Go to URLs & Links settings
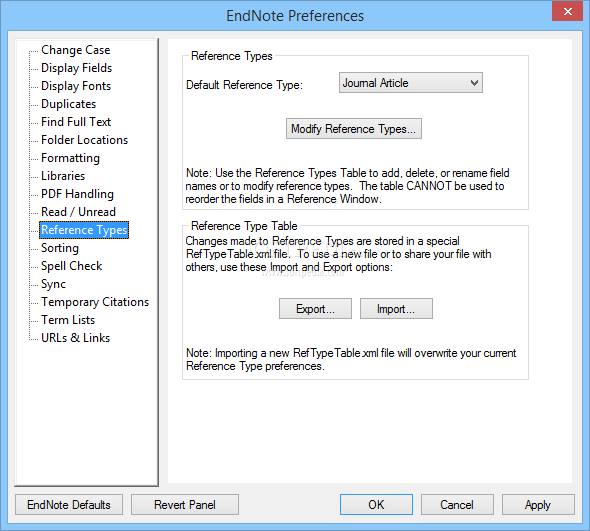Image resolution: width=590 pixels, height=531 pixels. pos(75,338)
